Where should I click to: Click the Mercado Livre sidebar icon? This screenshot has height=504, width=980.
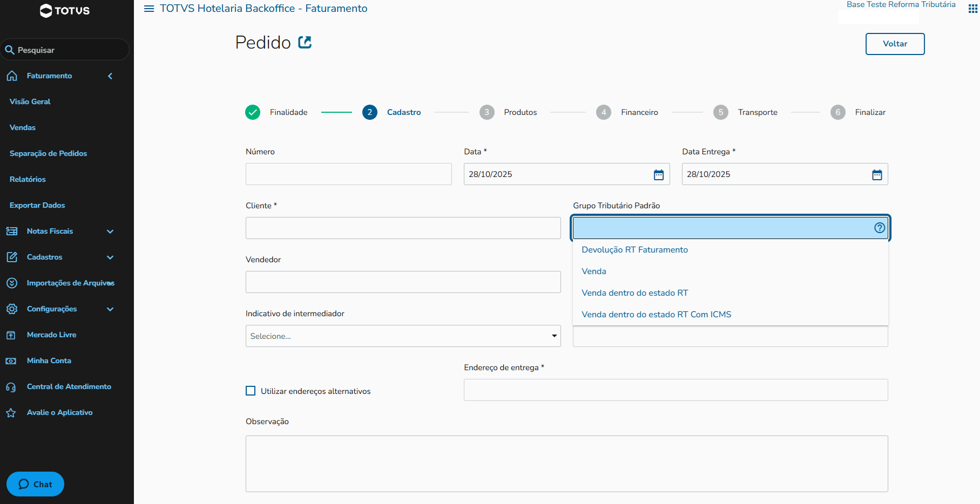11,335
